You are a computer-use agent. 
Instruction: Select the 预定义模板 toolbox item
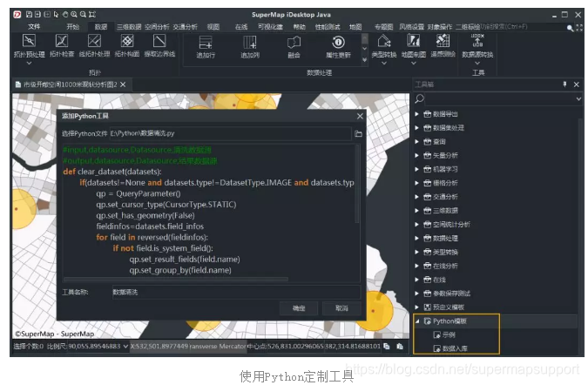coord(443,307)
